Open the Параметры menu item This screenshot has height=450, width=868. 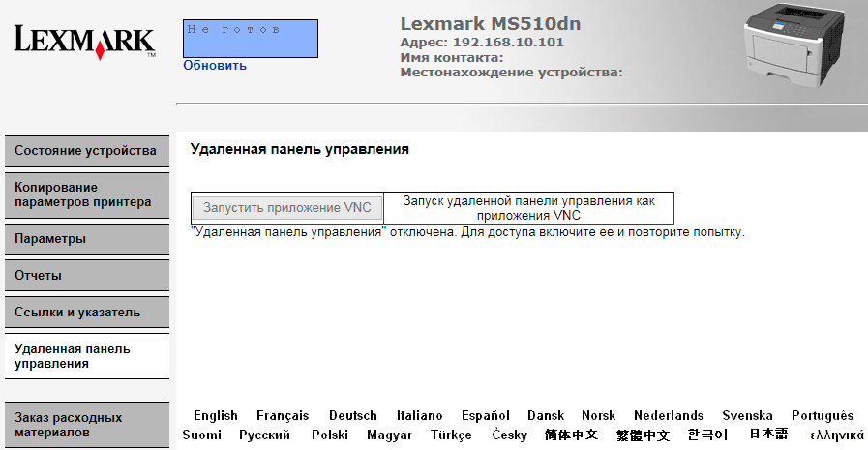(x=87, y=239)
